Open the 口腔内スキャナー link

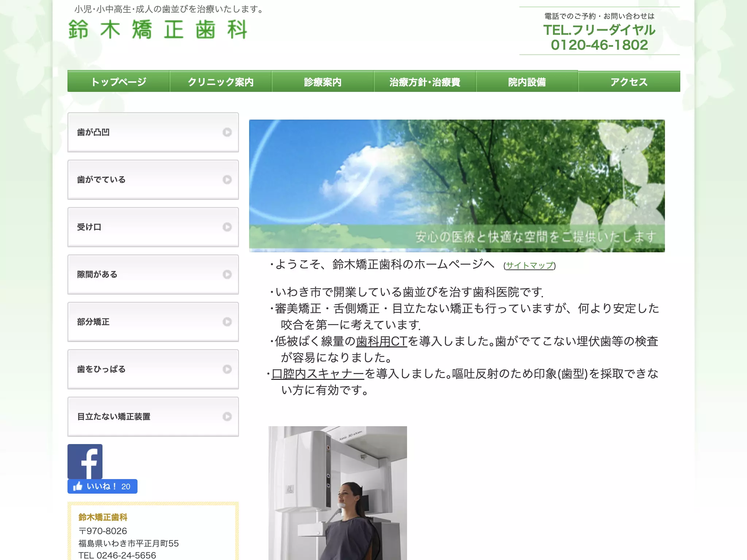tap(318, 374)
